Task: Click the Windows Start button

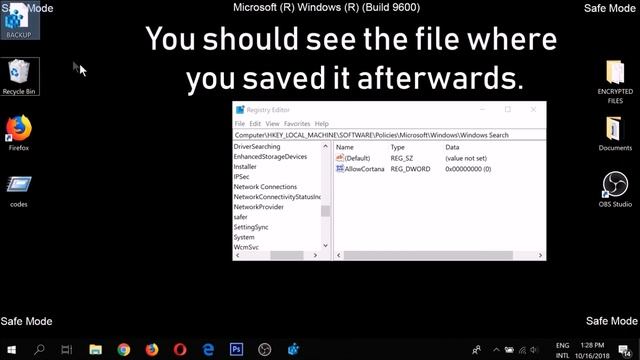Action: point(11,349)
